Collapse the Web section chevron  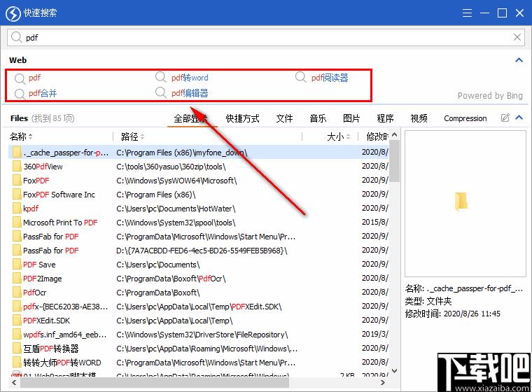[519, 60]
